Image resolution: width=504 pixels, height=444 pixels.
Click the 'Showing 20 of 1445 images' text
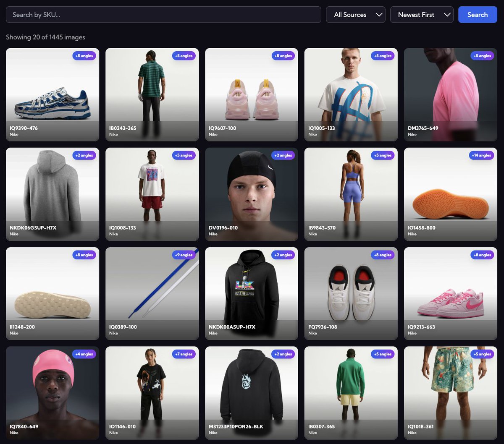[x=45, y=37]
